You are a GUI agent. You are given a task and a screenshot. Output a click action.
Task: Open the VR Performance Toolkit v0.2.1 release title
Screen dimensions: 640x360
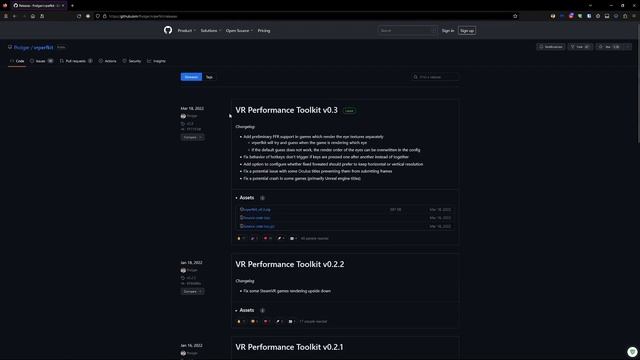tap(289, 347)
